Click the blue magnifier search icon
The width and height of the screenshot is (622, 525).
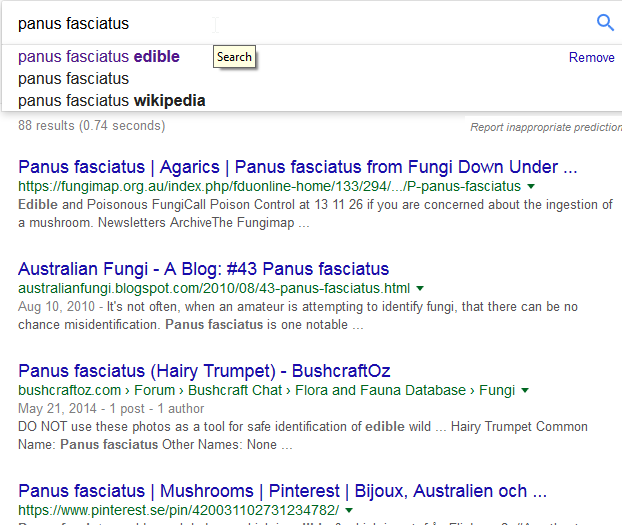605,23
